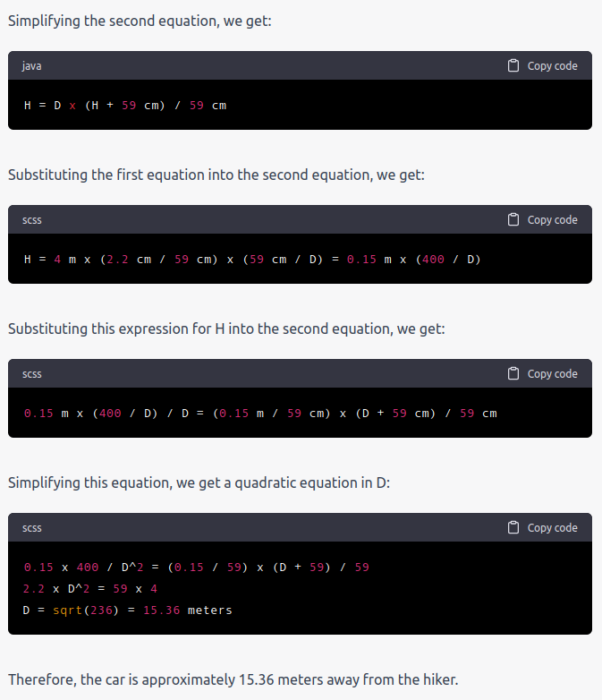Screen dimensions: 602x700
Task: Click clipboard icon above the "H = 4 m" code
Action: [x=513, y=219]
